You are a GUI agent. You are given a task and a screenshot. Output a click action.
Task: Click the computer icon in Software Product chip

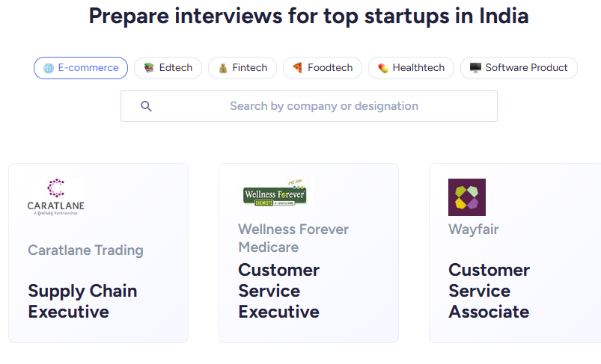click(475, 68)
